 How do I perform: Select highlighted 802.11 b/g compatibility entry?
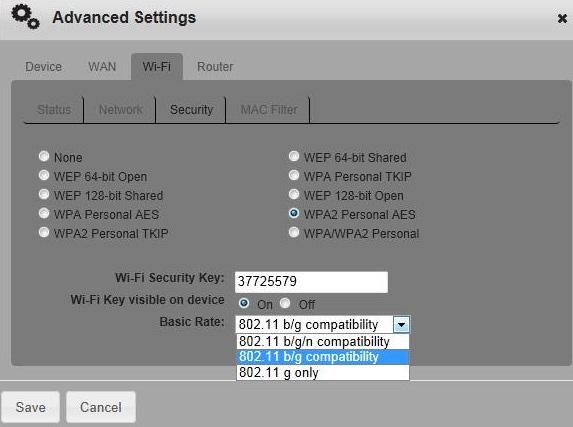[x=323, y=357]
